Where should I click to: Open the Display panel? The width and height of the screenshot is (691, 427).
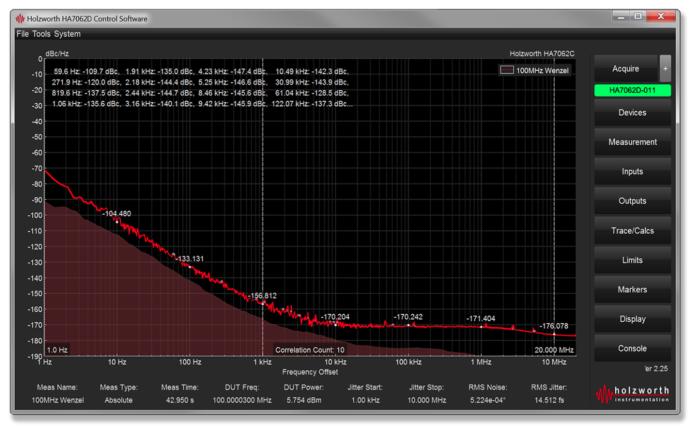pyautogui.click(x=632, y=319)
